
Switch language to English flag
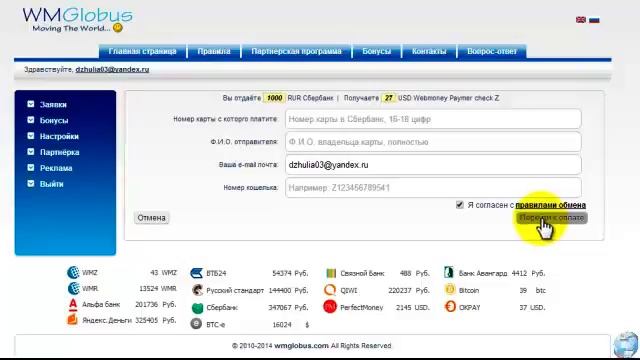(580, 20)
